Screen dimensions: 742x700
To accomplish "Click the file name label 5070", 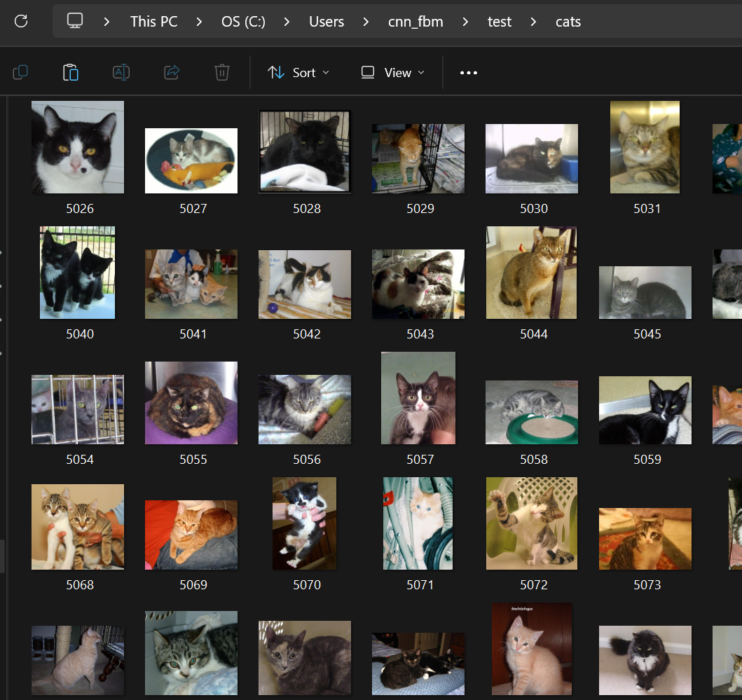I will (307, 585).
